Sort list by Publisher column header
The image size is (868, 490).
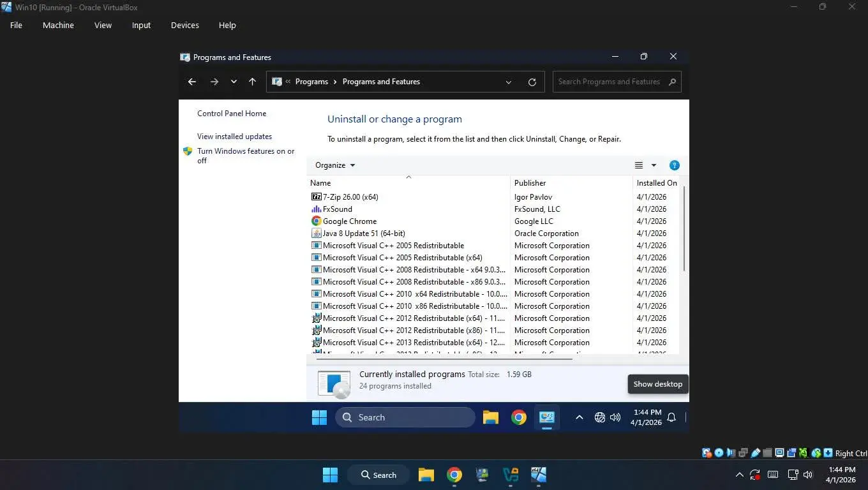571,183
